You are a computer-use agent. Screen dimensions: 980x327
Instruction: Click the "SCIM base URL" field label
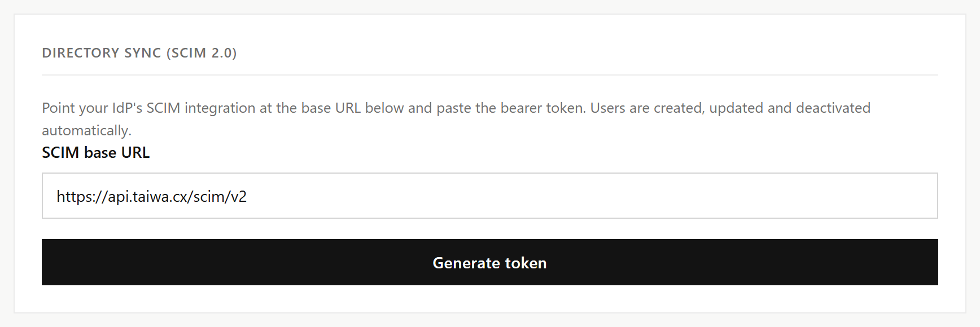[x=95, y=153]
